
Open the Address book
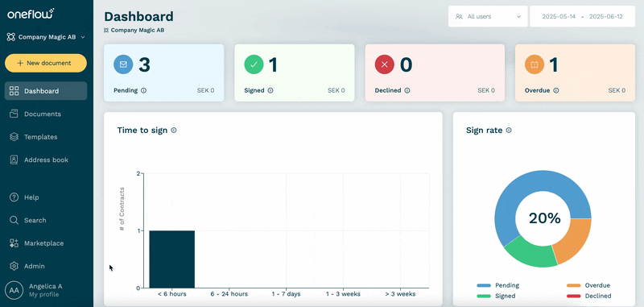click(x=46, y=160)
